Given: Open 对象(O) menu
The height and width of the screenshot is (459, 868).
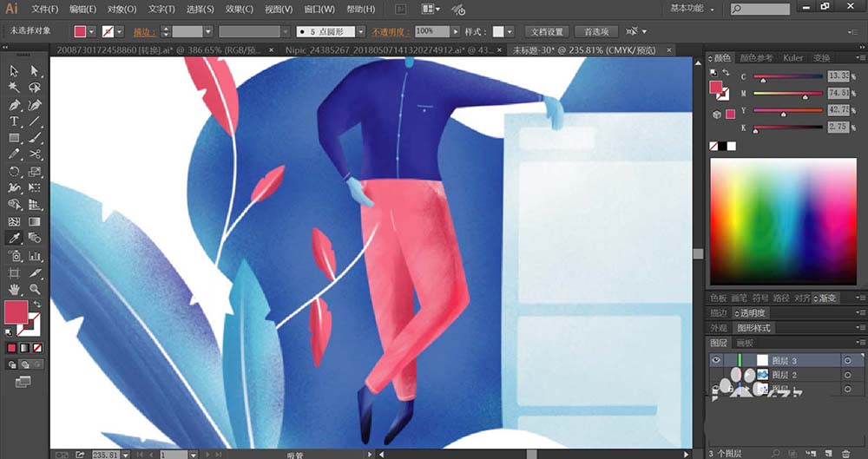Looking at the screenshot, I should (122, 9).
